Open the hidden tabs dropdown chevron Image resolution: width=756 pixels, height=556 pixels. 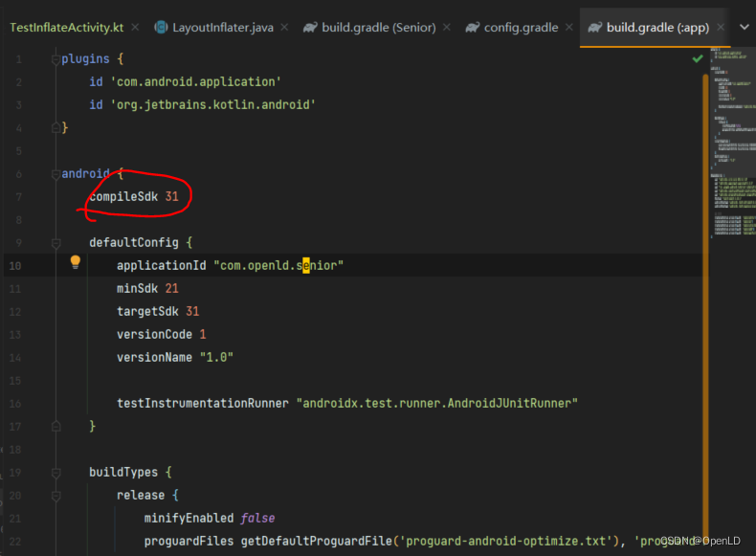(x=745, y=27)
